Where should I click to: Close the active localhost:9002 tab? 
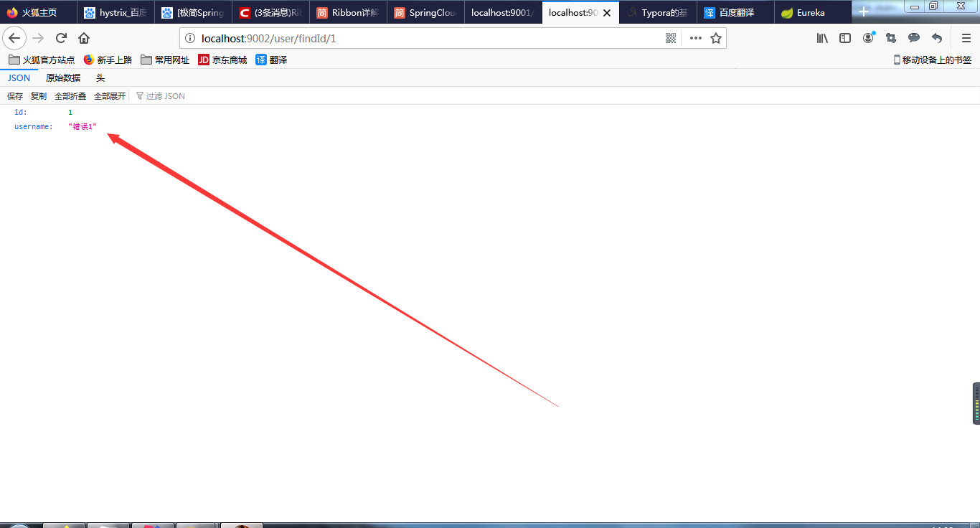coord(607,13)
